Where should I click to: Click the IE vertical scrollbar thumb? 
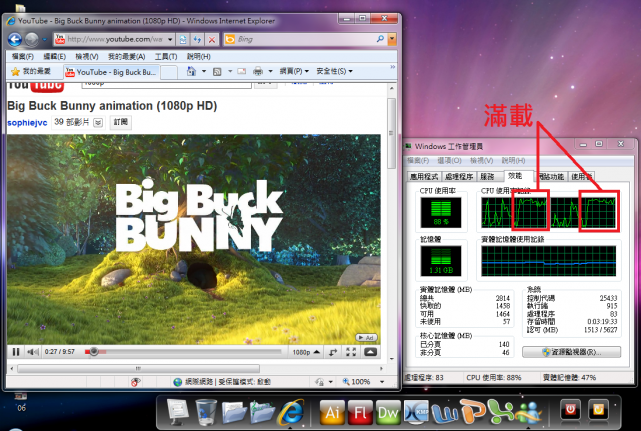tap(391, 133)
